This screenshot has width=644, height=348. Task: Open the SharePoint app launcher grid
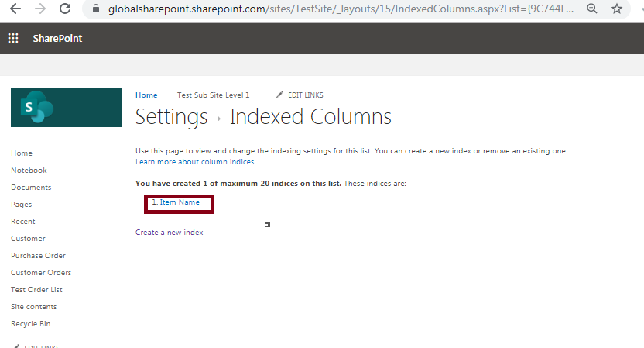tap(13, 38)
